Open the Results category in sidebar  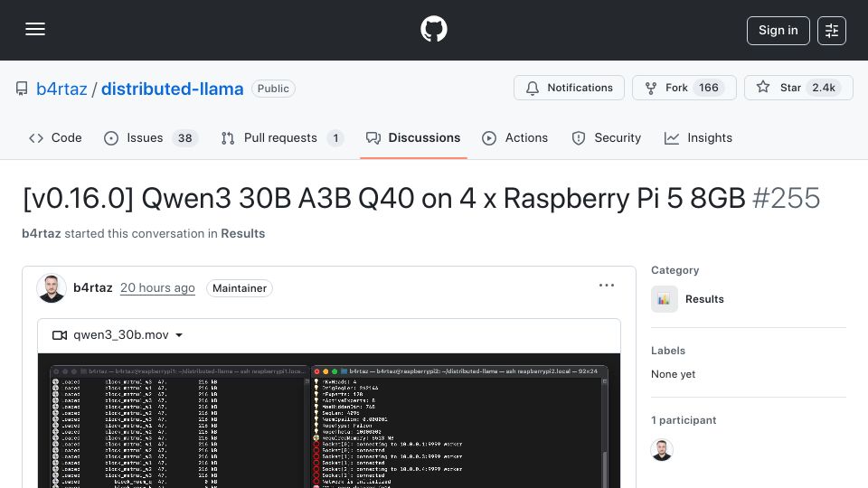coord(704,299)
